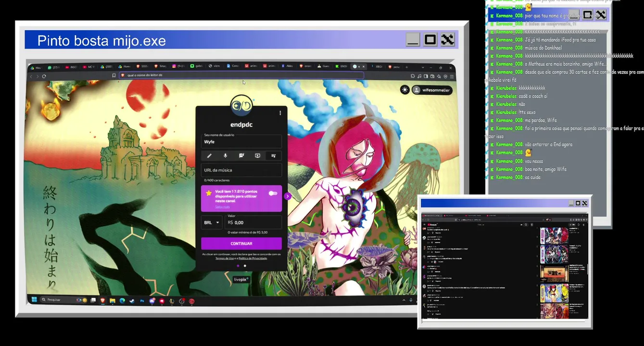Click the 'Seu nome de usuário' field
This screenshot has width=644, height=346.
click(241, 140)
